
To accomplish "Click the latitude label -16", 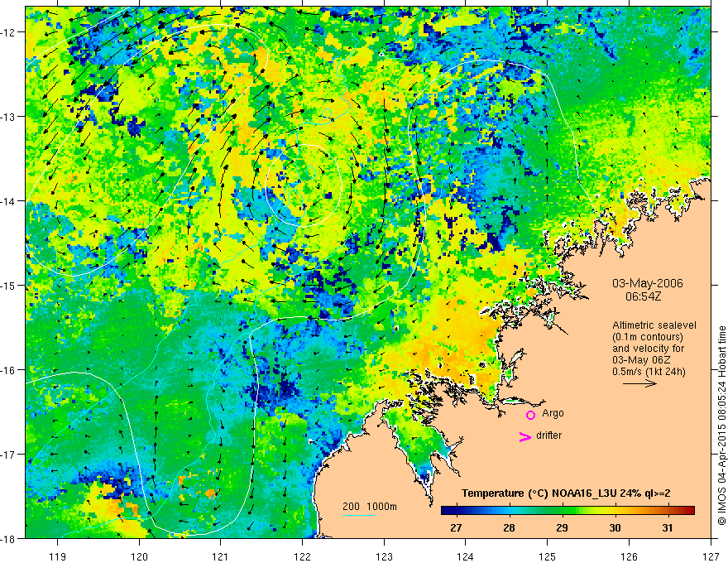I will point(8,370).
